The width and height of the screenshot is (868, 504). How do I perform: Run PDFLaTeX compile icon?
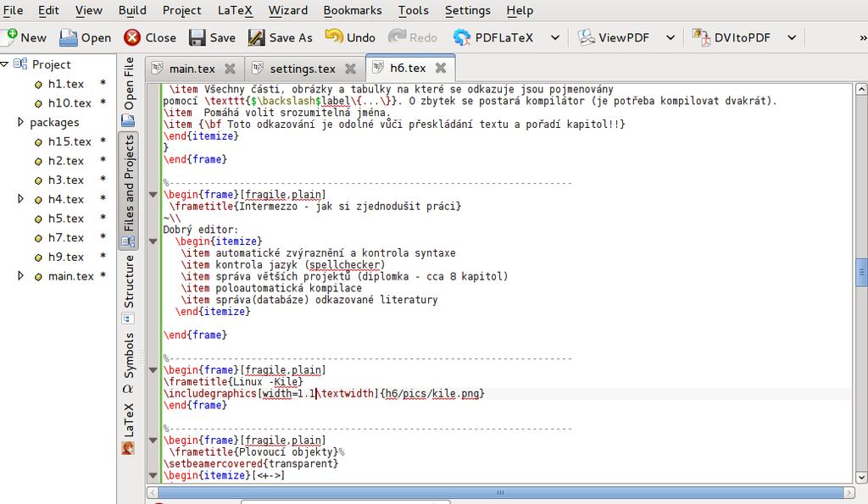click(462, 37)
